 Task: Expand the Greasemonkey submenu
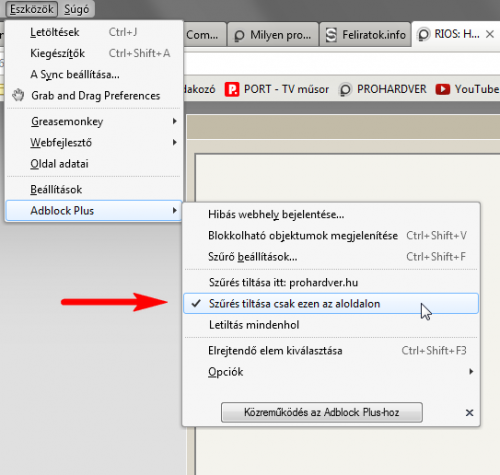[x=94, y=121]
